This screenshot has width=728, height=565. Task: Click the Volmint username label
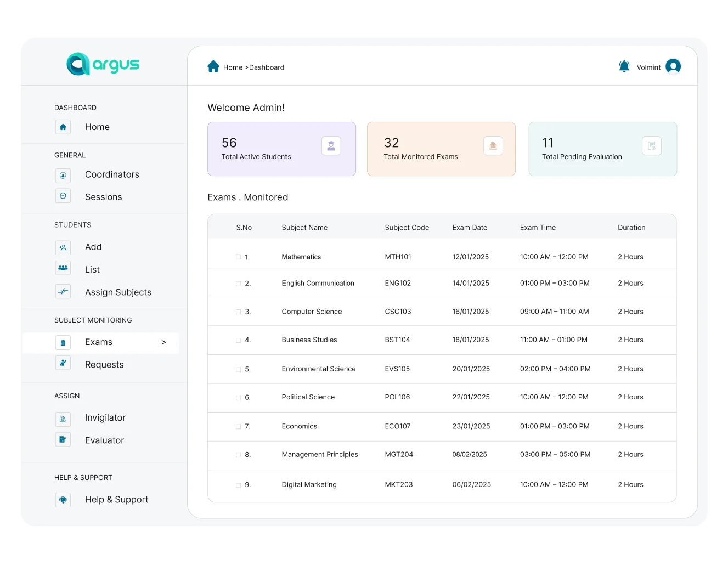(x=648, y=67)
